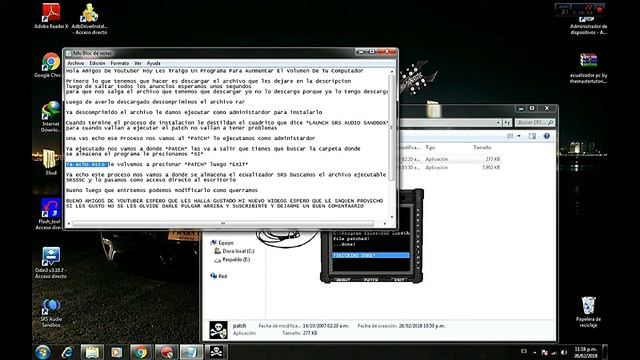The height and width of the screenshot is (360, 640).
Task: Open Odin3 v3.10.7 desktop shortcut
Action: coord(51,263)
